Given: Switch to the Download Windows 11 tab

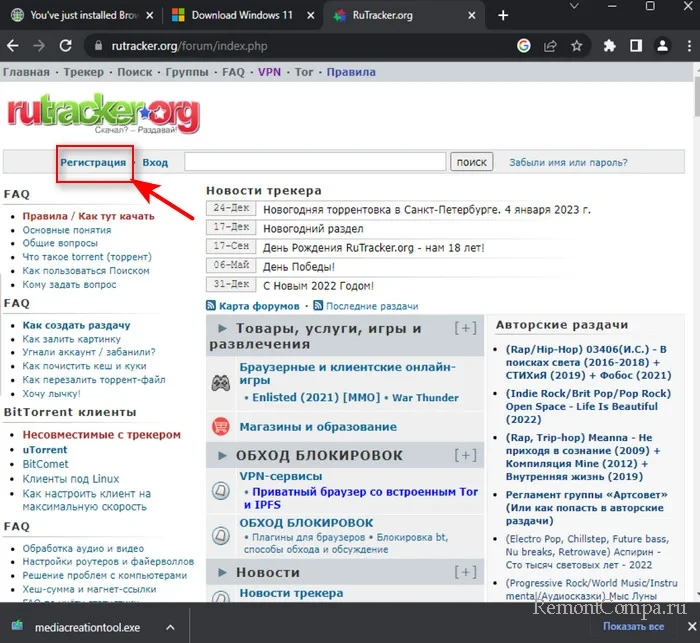Looking at the screenshot, I should click(242, 15).
